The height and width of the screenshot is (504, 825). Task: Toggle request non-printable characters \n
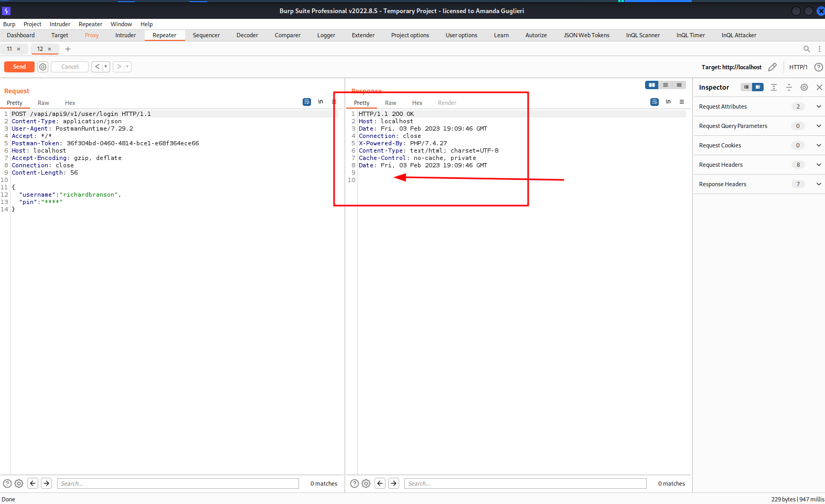(x=320, y=102)
